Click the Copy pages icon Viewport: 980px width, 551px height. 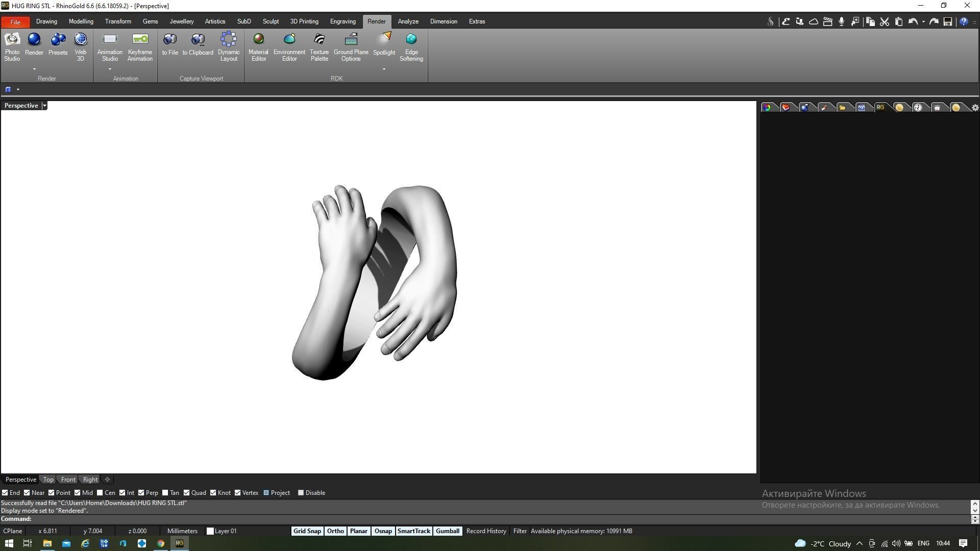tap(870, 21)
